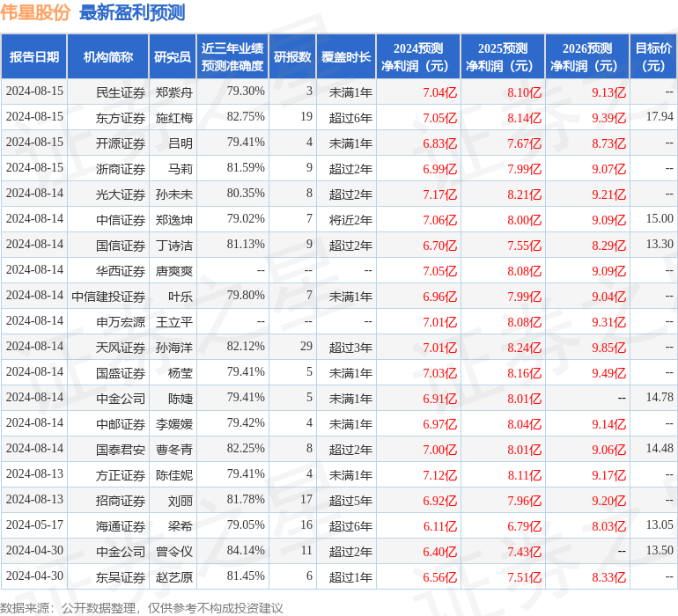Click the 2024预测净利润 column header
Screen dimensions: 678x616
[x=418, y=56]
